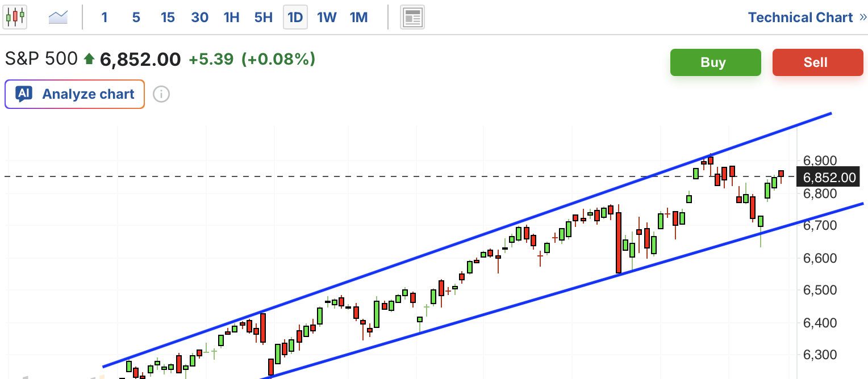Click the 6,300 price axis label
Image resolution: width=868 pixels, height=379 pixels.
(x=821, y=355)
